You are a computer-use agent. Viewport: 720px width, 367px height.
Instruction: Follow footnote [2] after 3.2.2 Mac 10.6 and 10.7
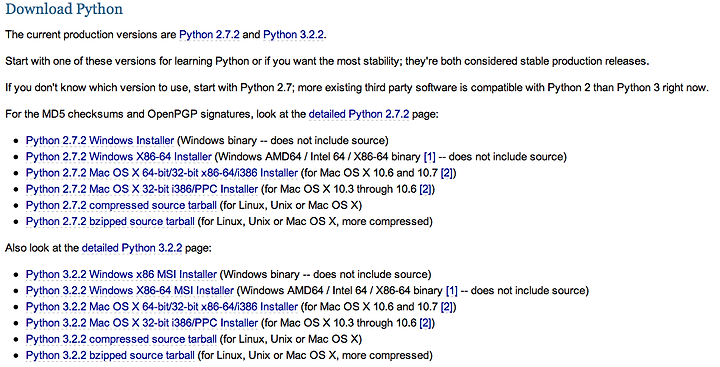(446, 306)
